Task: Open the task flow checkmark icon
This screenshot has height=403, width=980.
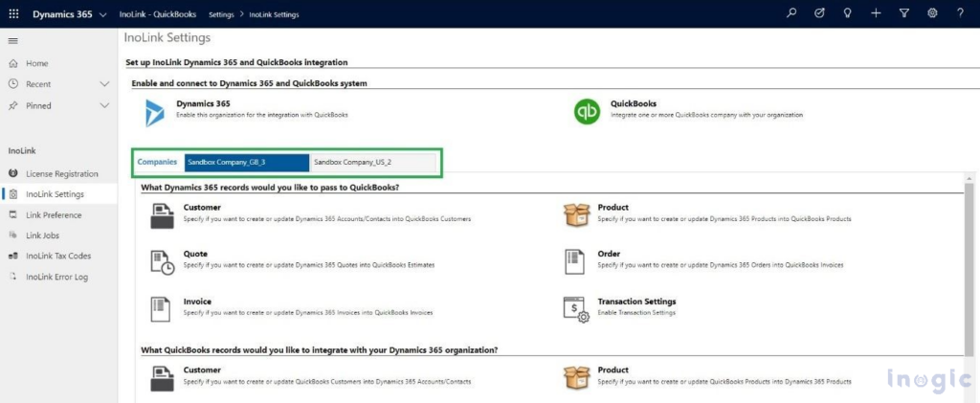Action: coord(820,13)
